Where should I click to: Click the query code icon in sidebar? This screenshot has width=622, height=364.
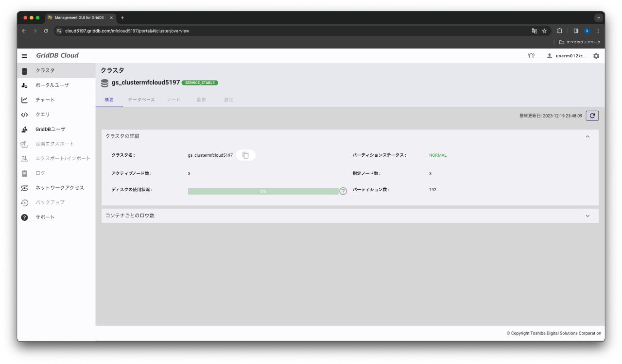click(24, 115)
